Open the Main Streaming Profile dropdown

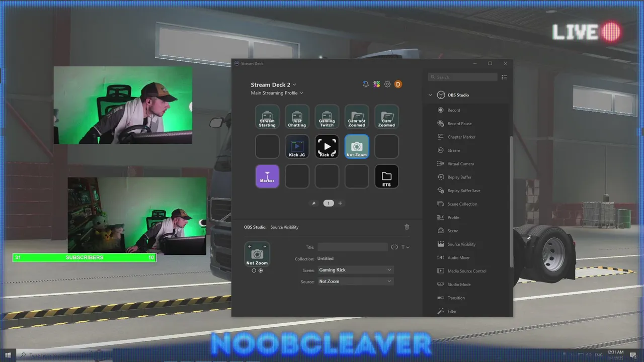[277, 93]
